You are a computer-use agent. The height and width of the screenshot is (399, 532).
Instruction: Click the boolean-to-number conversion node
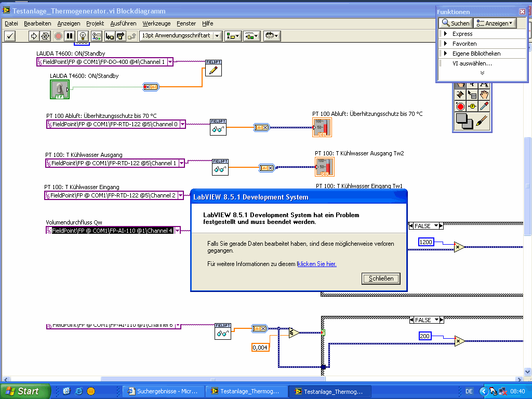[x=151, y=87]
